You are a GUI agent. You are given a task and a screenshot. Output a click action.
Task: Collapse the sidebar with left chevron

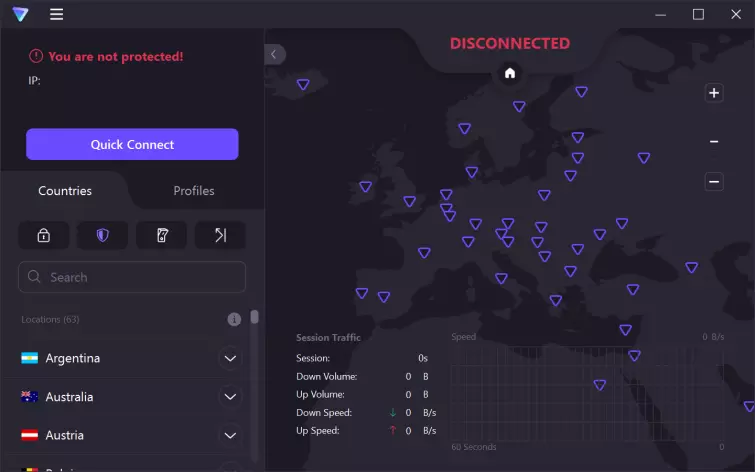click(x=275, y=55)
